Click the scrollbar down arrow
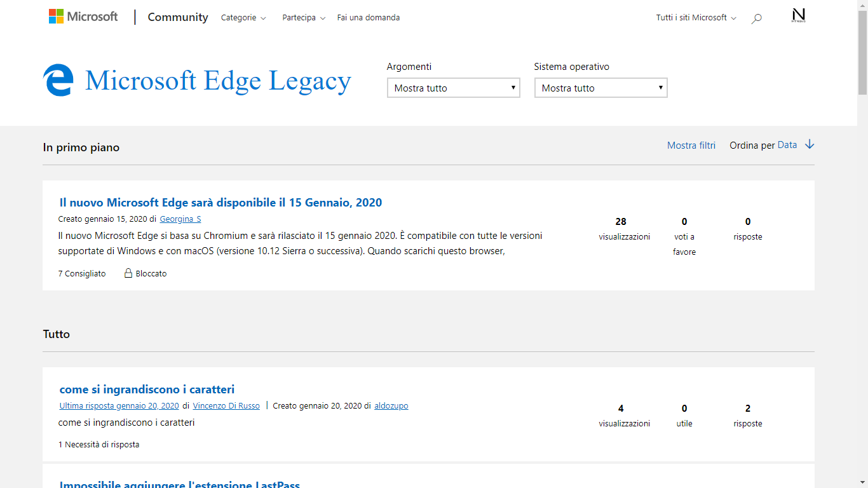 tap(862, 483)
